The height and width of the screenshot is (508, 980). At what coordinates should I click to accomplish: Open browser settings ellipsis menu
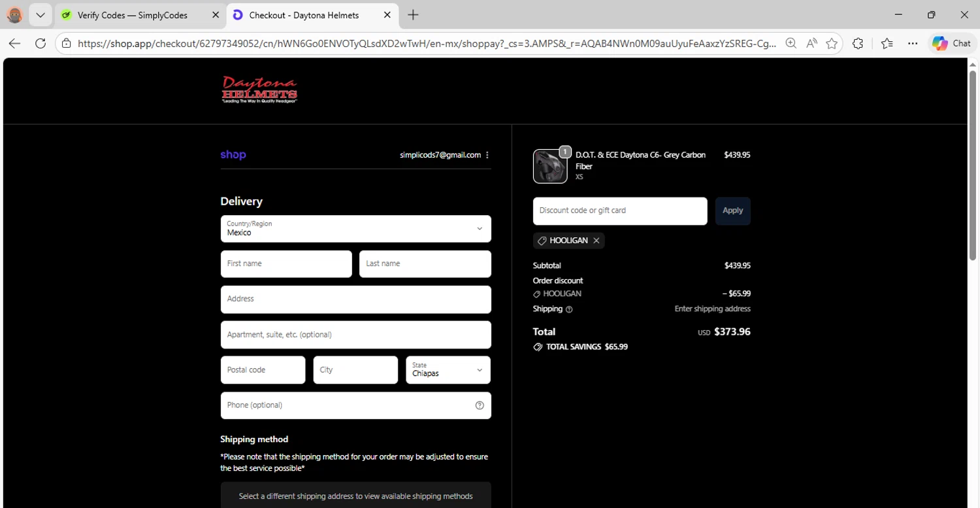pyautogui.click(x=913, y=43)
